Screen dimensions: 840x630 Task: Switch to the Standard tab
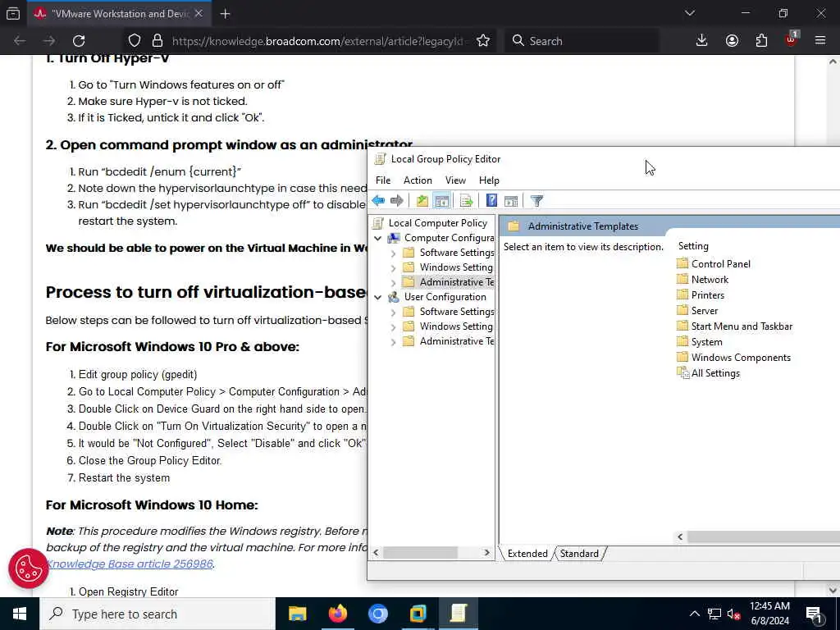pyautogui.click(x=579, y=554)
